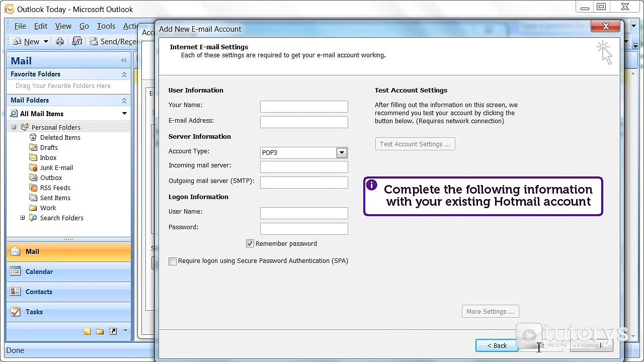This screenshot has height=362, width=644.
Task: Collapse the Mail Folders section
Action: 124,101
